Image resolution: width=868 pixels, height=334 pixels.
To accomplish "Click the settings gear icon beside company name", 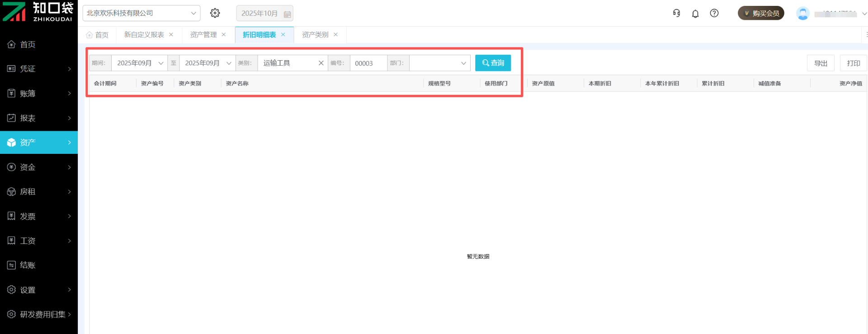I will point(215,13).
